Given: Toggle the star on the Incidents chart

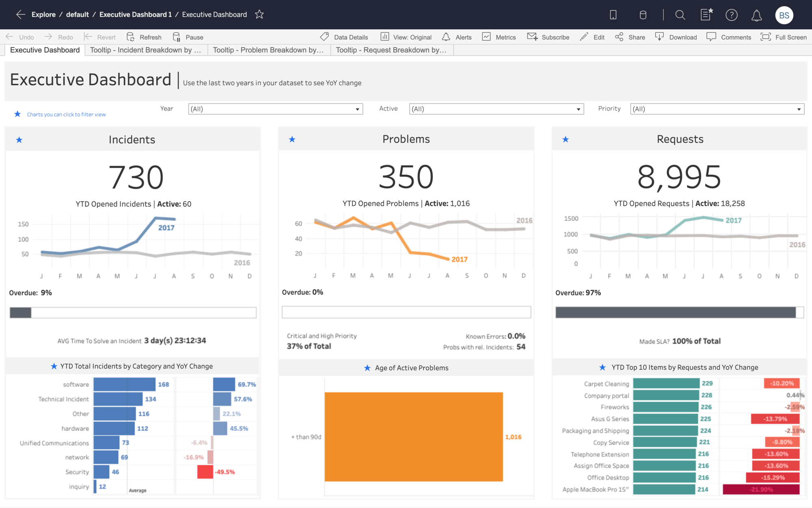Looking at the screenshot, I should (x=19, y=139).
